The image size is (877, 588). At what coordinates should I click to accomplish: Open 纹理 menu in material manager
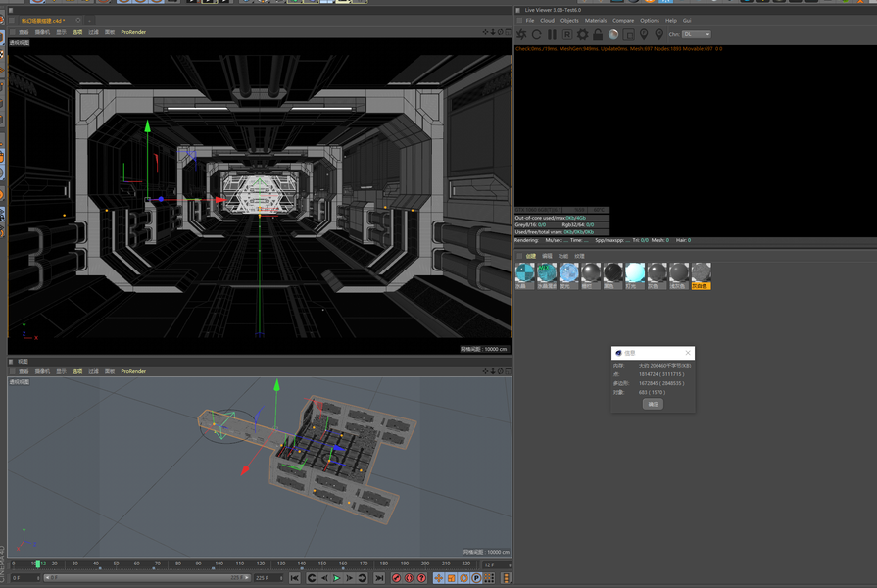579,256
